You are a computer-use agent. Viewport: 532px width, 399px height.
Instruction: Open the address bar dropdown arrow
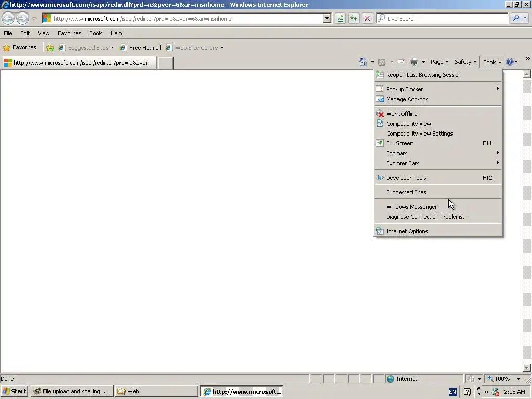point(327,18)
